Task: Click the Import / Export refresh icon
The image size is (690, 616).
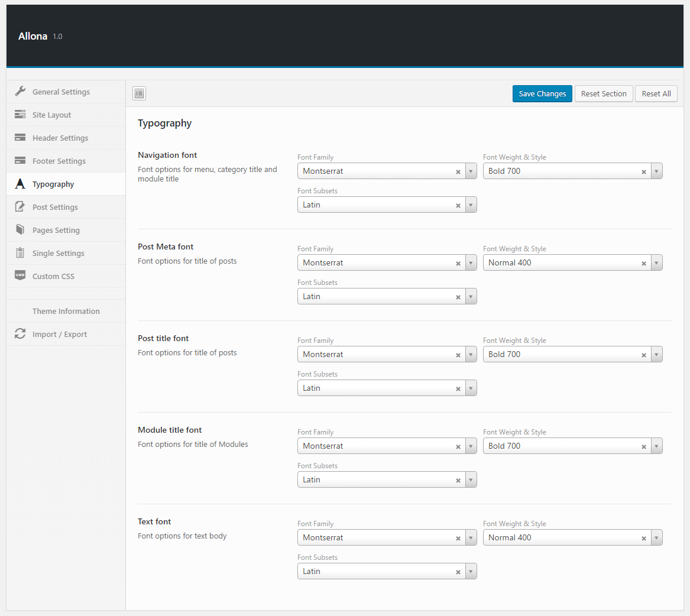Action: click(x=20, y=334)
